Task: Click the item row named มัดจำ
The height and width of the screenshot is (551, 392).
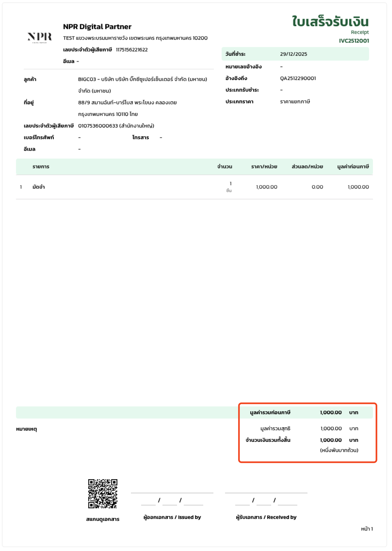Action: click(39, 187)
